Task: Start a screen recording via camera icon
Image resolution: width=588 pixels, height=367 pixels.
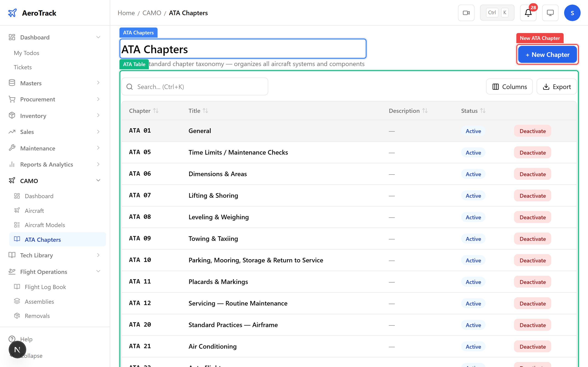Action: point(466,13)
